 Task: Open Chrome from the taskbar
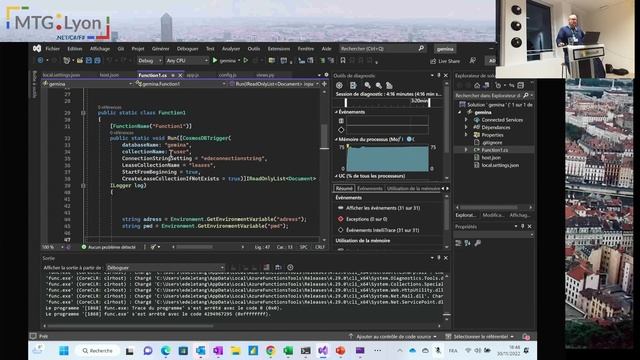pyautogui.click(x=270, y=351)
